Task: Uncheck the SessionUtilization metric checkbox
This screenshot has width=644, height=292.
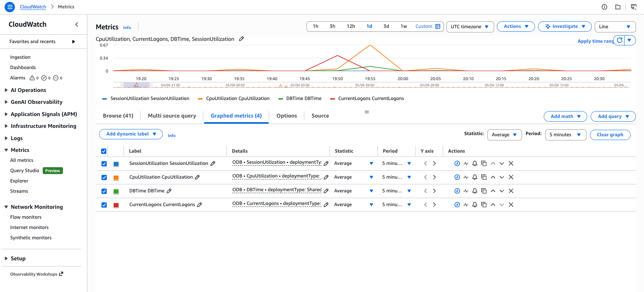Action: pos(104,163)
